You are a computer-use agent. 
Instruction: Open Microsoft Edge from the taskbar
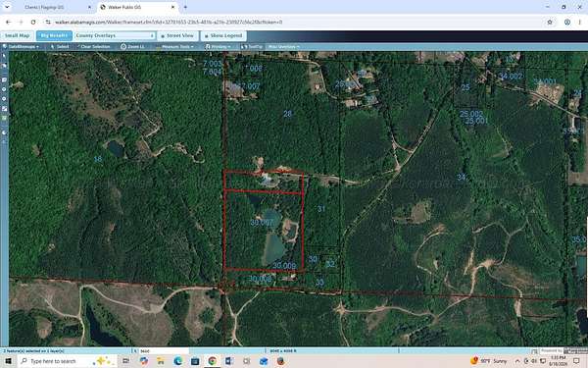177,361
